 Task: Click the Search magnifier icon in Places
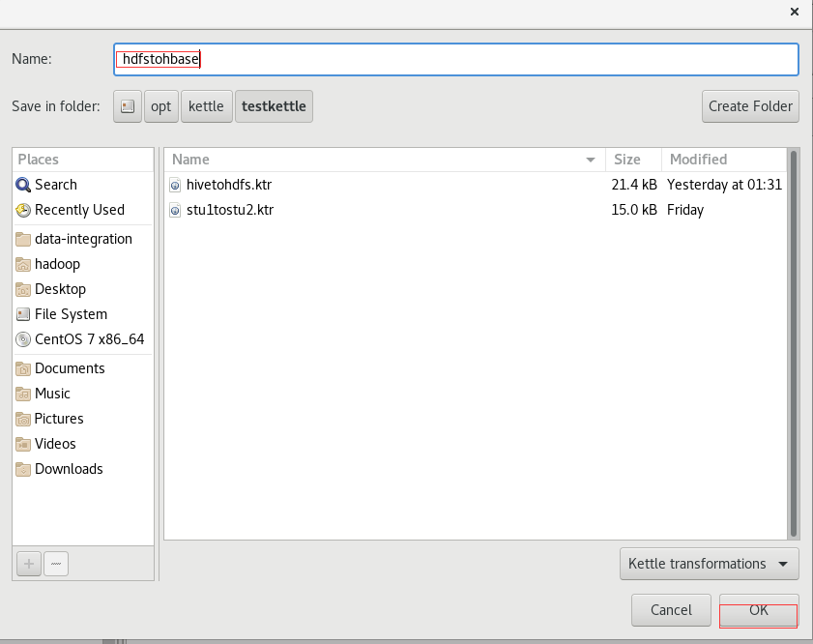23,185
